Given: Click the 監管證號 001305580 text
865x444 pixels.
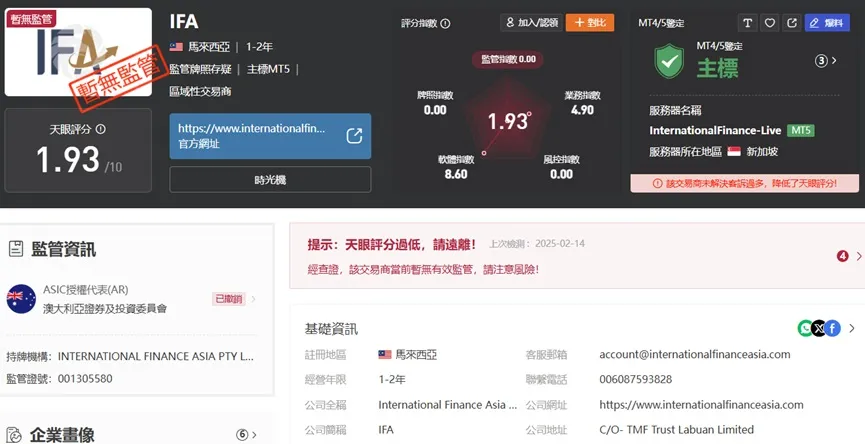Looking at the screenshot, I should point(59,379).
